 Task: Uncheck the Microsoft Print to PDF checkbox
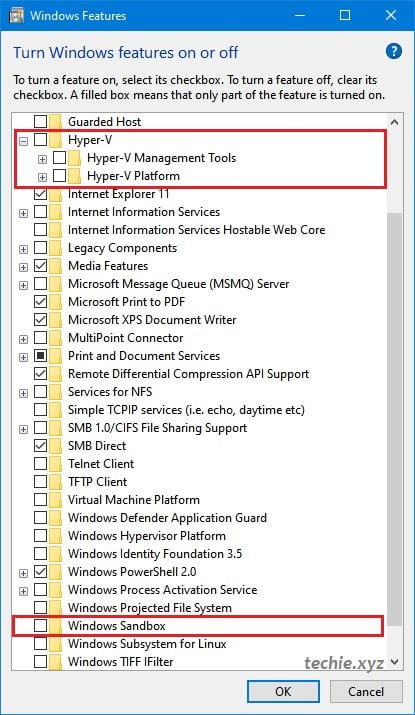tap(41, 302)
